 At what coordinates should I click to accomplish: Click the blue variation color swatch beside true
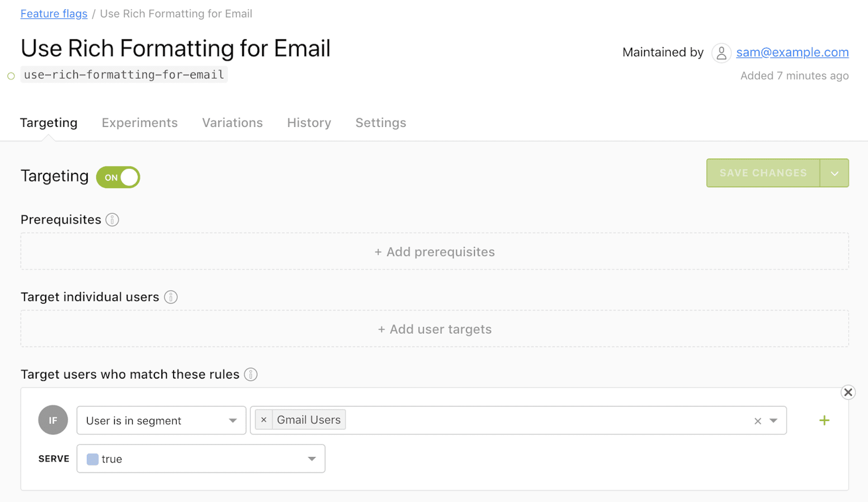pyautogui.click(x=92, y=459)
